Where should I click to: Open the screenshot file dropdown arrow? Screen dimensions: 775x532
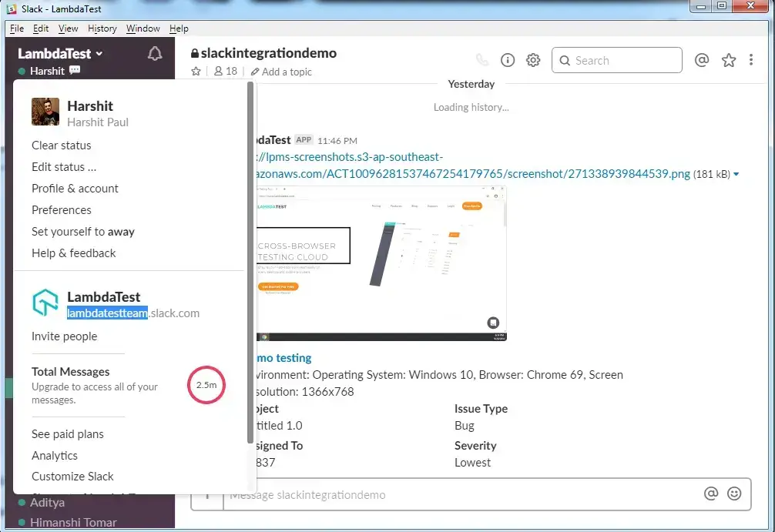736,175
